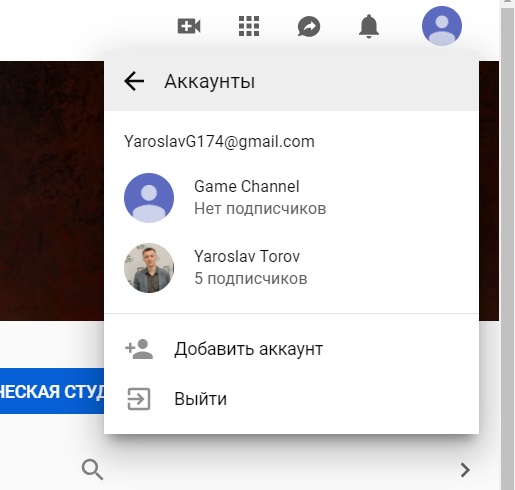Click the blue СТУД button
Viewport: 515px width, 490px height.
[52, 391]
